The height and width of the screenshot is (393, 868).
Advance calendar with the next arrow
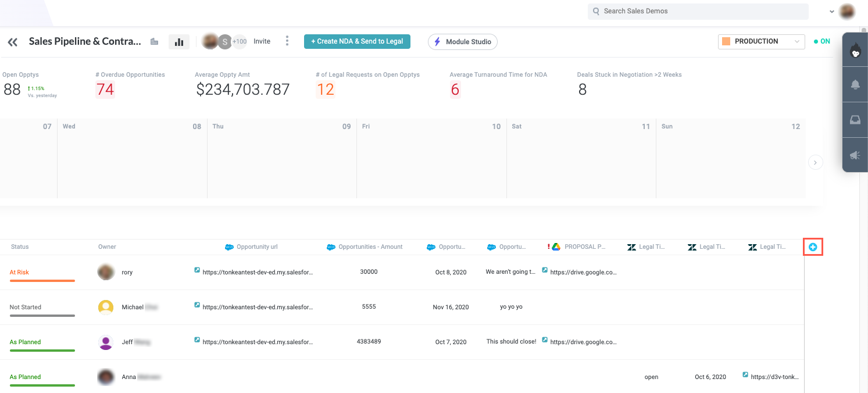[815, 163]
